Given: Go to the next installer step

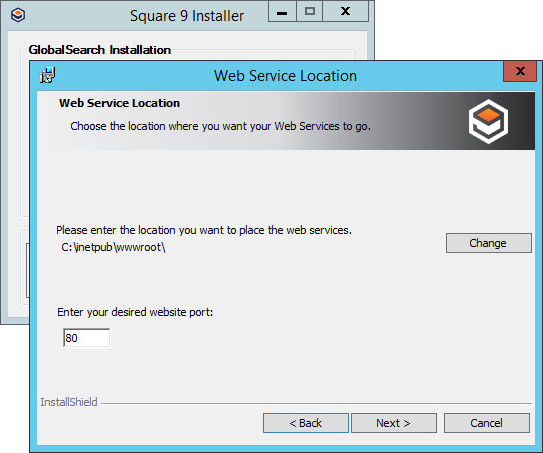Looking at the screenshot, I should point(394,423).
